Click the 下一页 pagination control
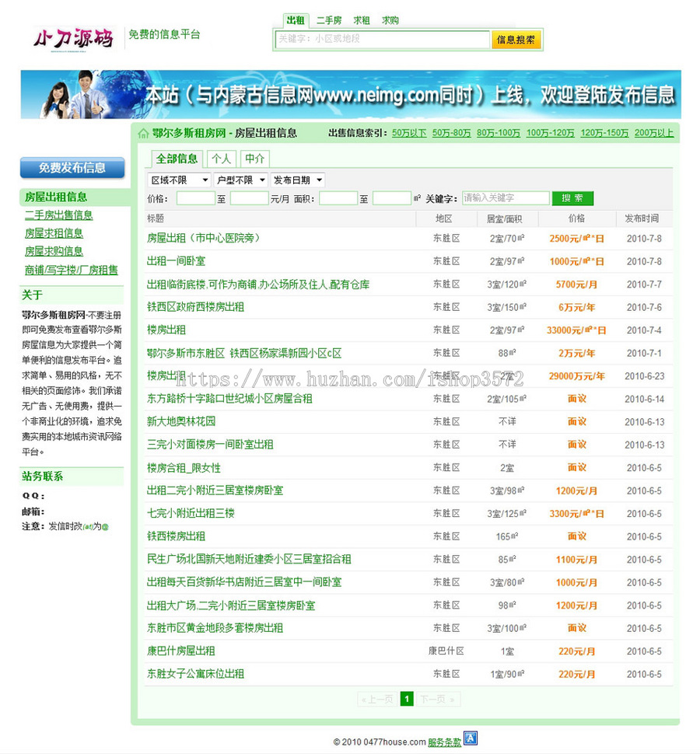Viewport: 700px width, 754px height. click(x=433, y=699)
